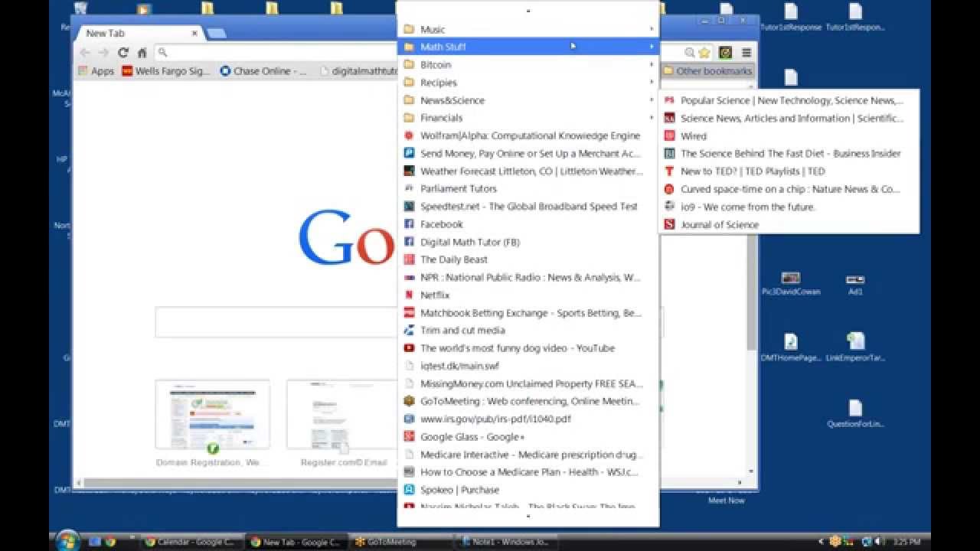
Task: Open the Wells Fargo bookmark bar item
Action: 166,71
